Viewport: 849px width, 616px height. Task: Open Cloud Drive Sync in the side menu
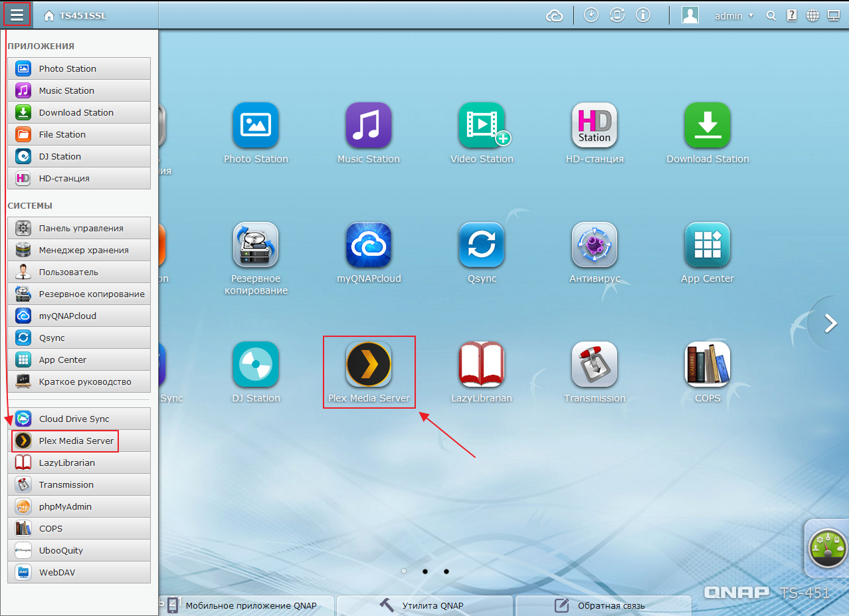(x=79, y=419)
